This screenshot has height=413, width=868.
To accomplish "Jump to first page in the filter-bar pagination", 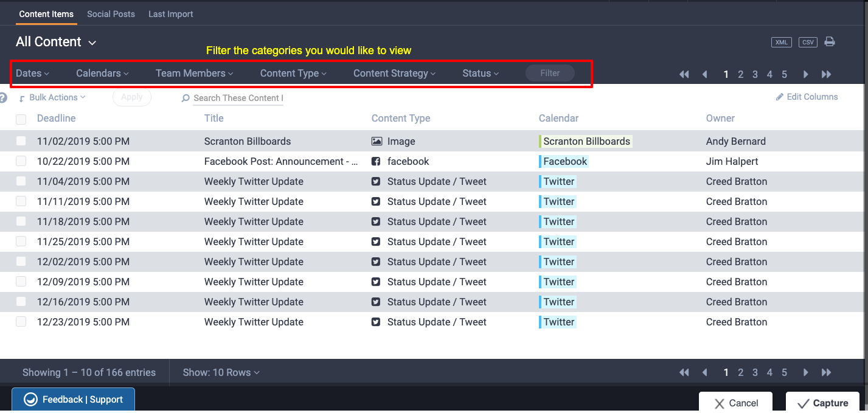I will click(684, 74).
